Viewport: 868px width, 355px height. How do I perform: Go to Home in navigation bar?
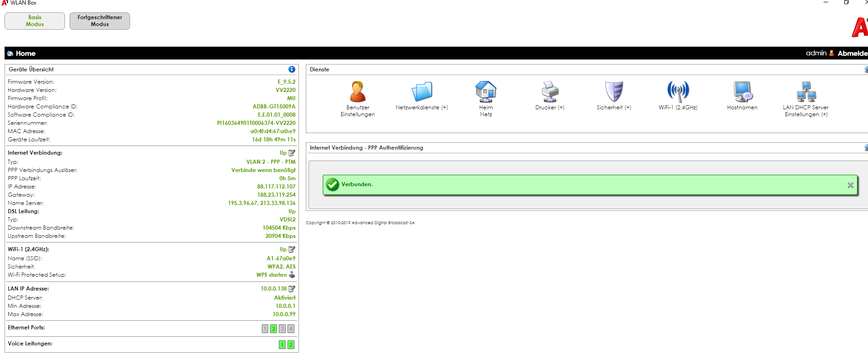click(x=26, y=54)
